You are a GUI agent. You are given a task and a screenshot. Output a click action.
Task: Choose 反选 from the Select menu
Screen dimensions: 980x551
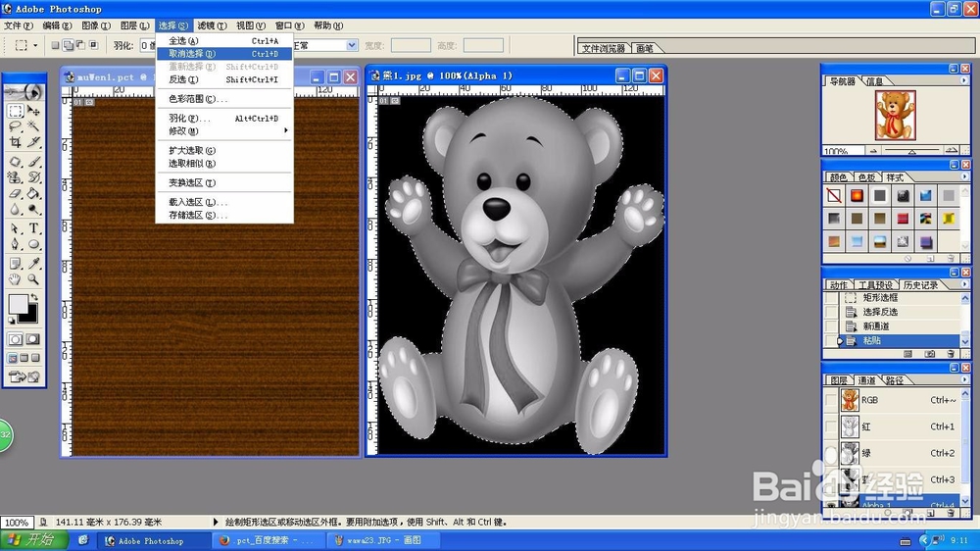(224, 79)
